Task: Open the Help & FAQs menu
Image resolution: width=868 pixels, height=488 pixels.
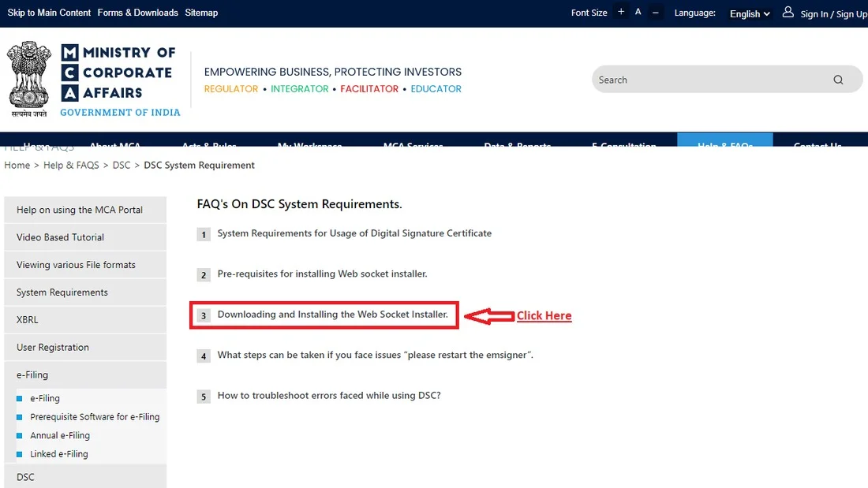Action: tap(725, 140)
